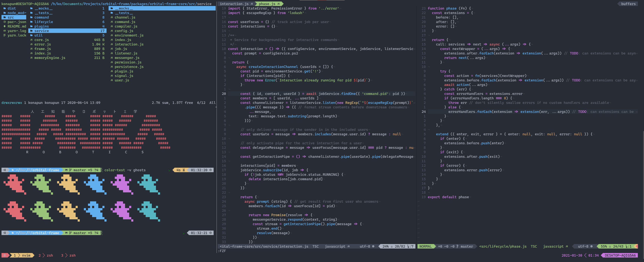
Task: Click the Node icon beside pac~.json
Action: pyautogui.click(x=4, y=22)
